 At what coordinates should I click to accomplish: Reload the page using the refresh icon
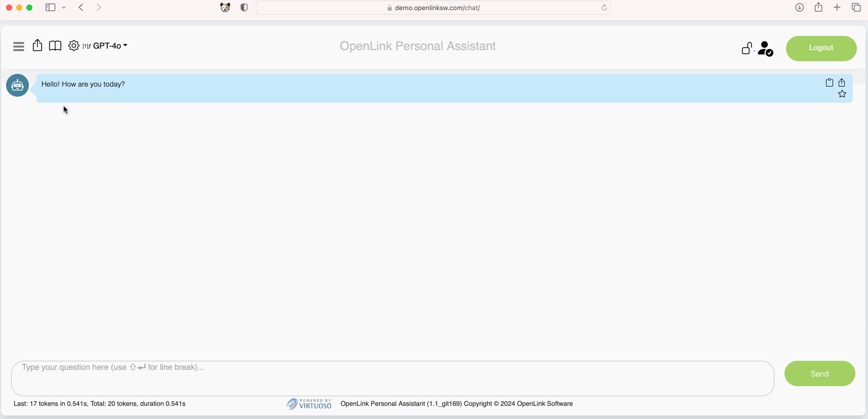(604, 8)
